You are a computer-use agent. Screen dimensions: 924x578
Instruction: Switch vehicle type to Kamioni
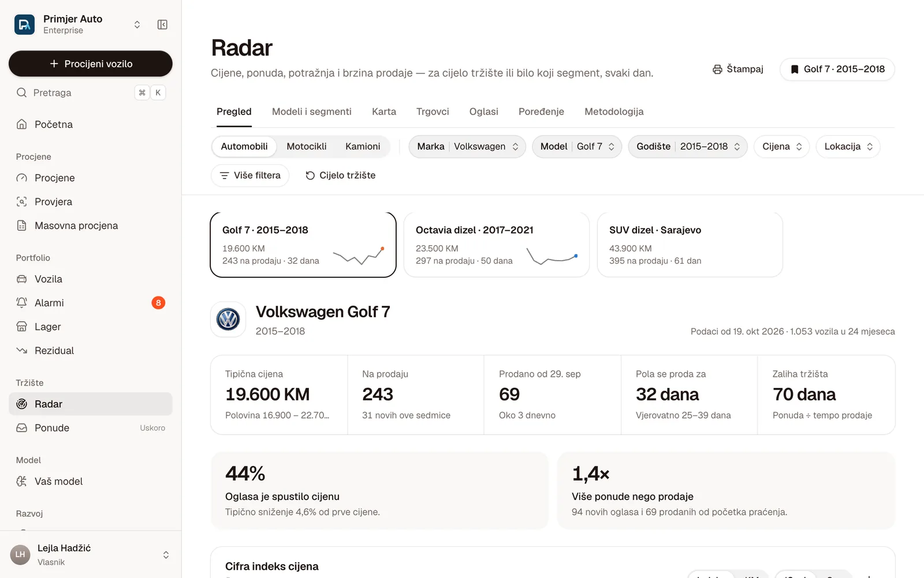tap(363, 147)
